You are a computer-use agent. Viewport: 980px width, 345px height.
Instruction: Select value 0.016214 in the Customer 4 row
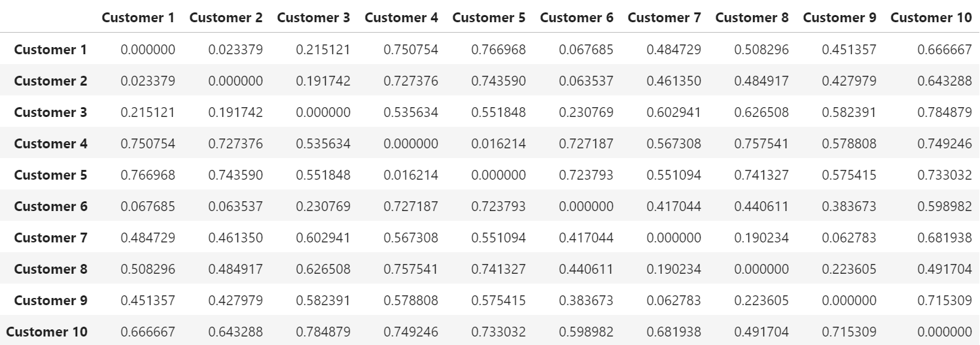pos(499,144)
